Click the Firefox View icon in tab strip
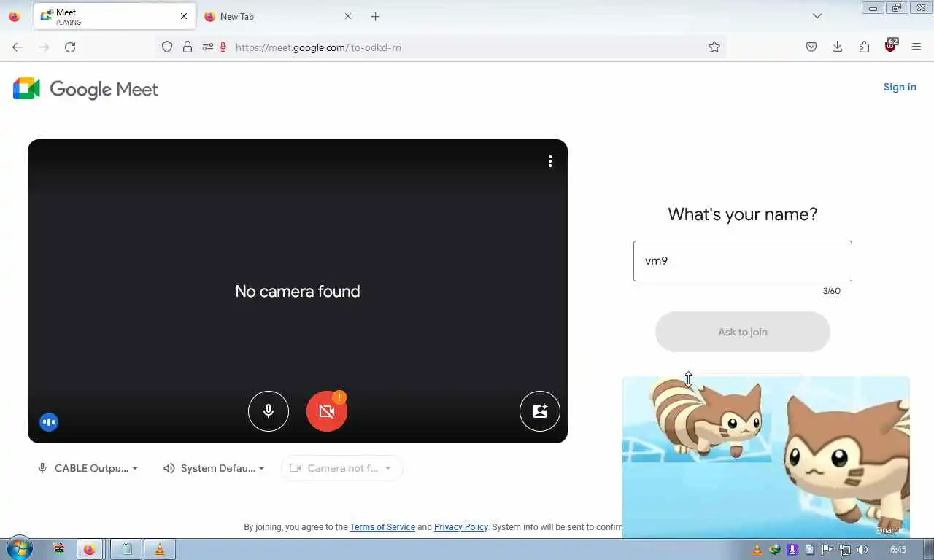The height and width of the screenshot is (560, 934). pos(15,16)
